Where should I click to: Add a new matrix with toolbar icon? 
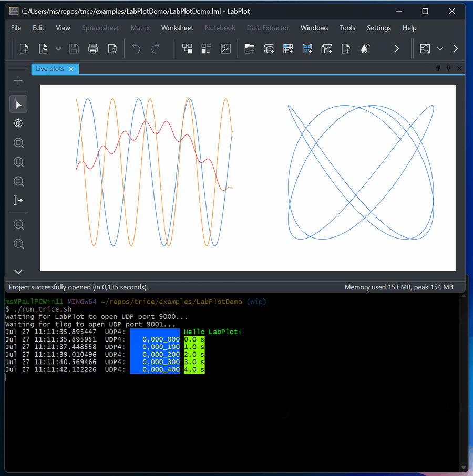(x=307, y=48)
